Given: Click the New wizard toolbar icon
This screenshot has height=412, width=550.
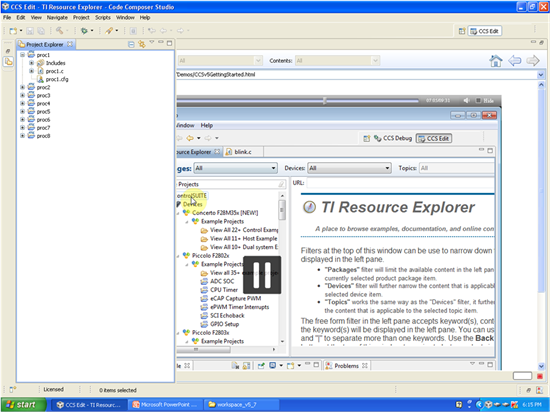Looking at the screenshot, I should tap(13, 31).
